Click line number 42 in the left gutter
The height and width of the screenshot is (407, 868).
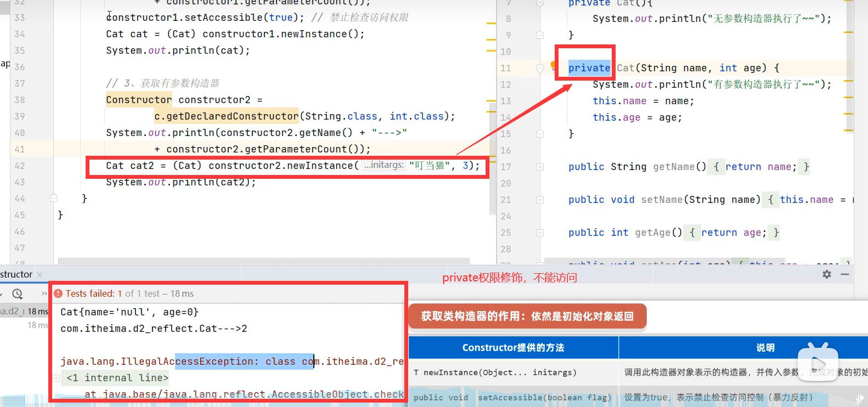pyautogui.click(x=20, y=166)
